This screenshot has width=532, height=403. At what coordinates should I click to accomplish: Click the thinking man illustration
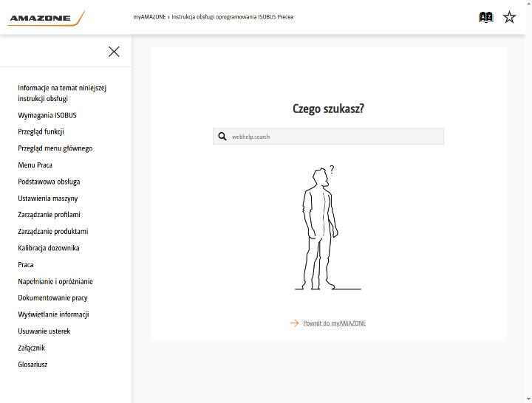click(x=328, y=228)
